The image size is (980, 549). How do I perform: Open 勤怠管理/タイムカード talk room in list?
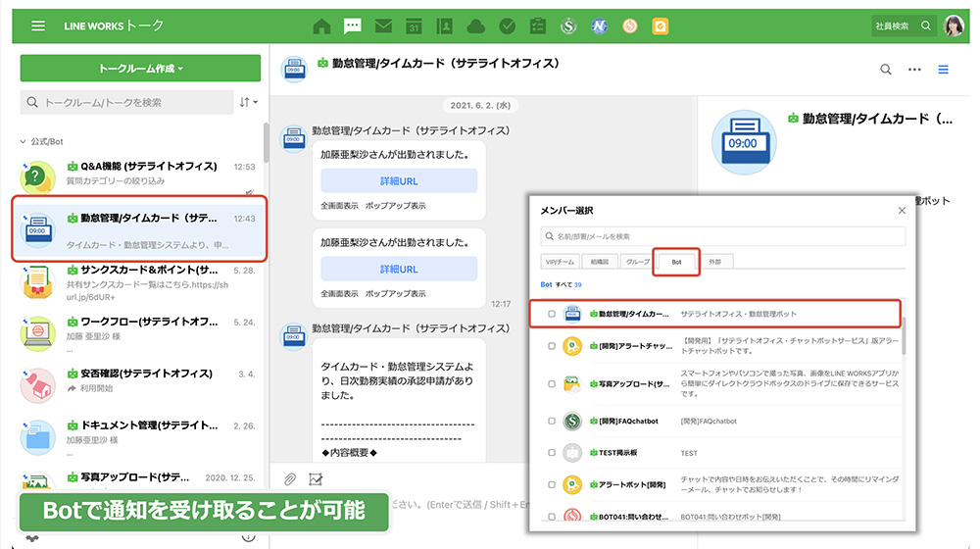click(x=139, y=228)
